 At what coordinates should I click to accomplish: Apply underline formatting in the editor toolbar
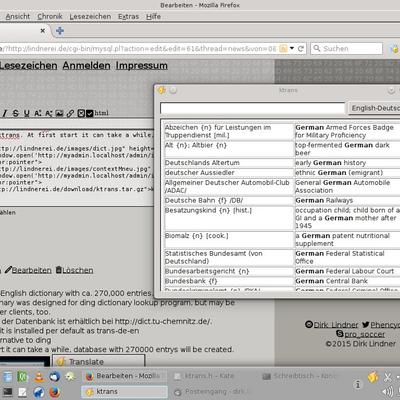(x=26, y=113)
